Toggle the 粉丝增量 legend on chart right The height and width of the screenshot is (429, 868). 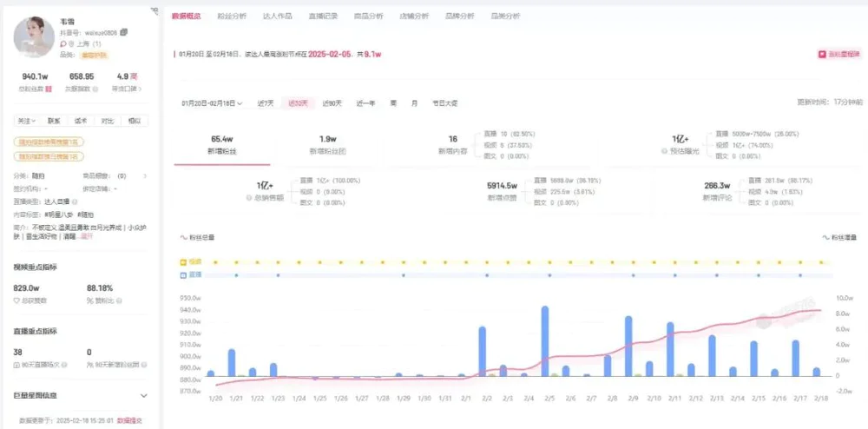point(839,237)
